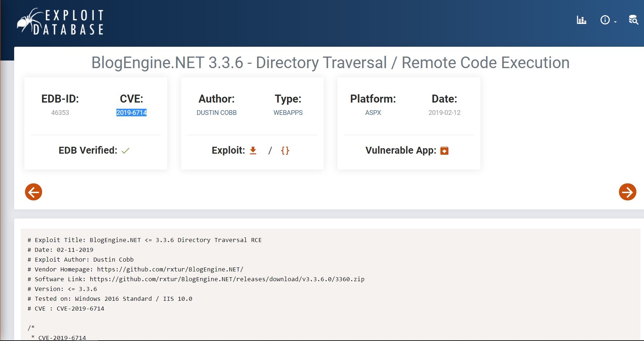Go to next exploit with right arrow
Screen dimensions: 644x341
pyautogui.click(x=627, y=192)
